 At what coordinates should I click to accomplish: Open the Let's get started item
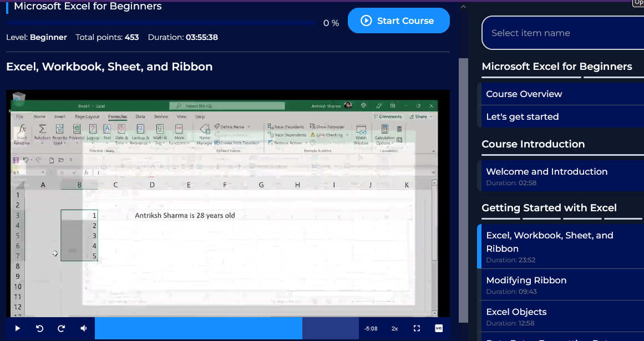562,116
